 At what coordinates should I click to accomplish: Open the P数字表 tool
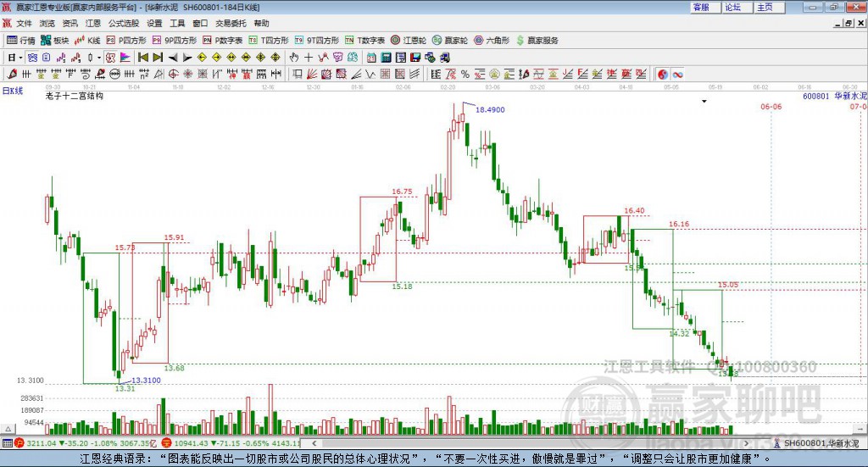click(x=223, y=41)
